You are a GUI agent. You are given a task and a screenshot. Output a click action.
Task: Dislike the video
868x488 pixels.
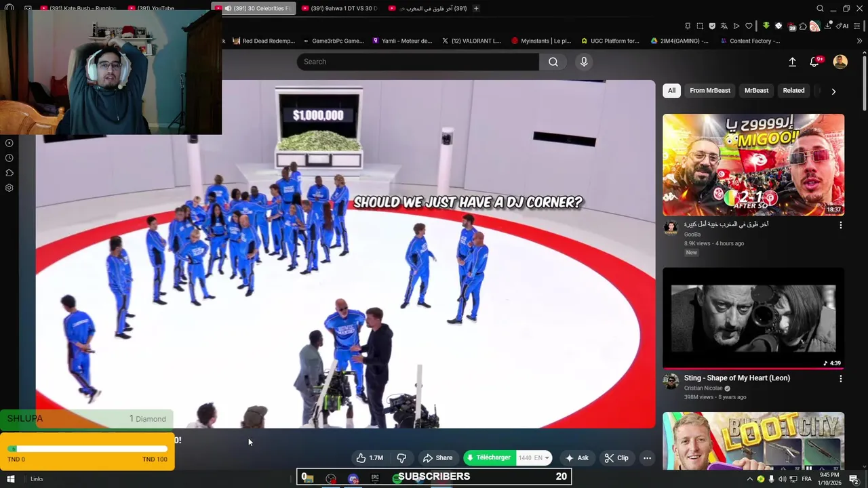click(401, 457)
